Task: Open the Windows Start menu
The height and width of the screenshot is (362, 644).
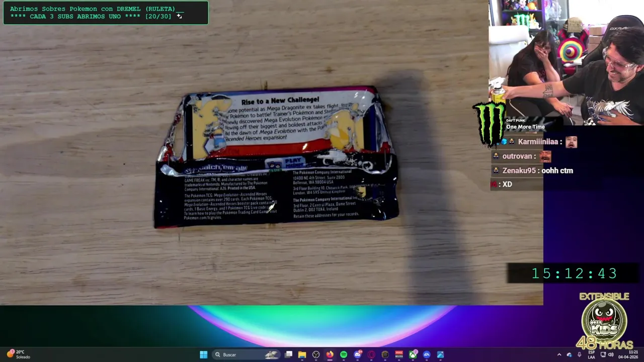Action: click(x=204, y=354)
